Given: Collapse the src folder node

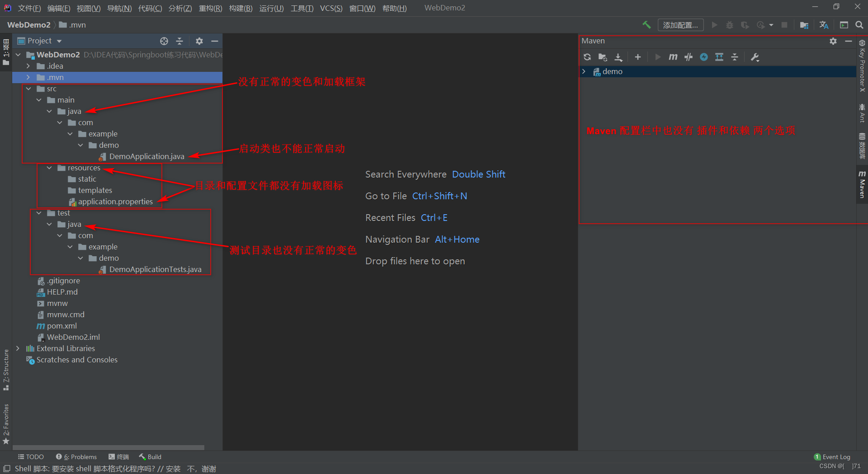Looking at the screenshot, I should (x=28, y=89).
